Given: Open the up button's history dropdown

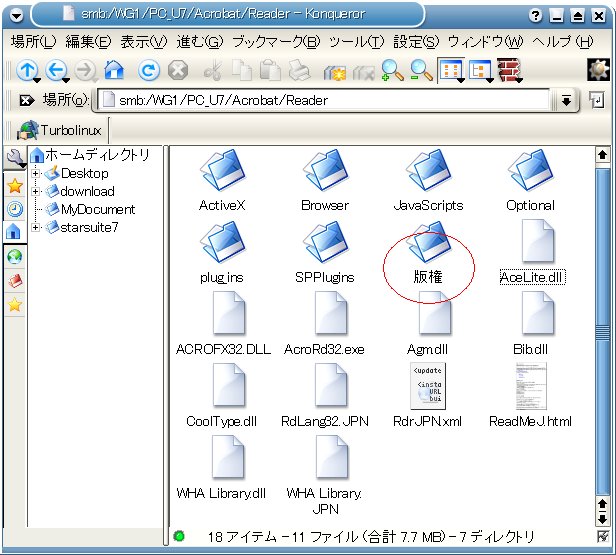Looking at the screenshot, I should pos(37,81).
